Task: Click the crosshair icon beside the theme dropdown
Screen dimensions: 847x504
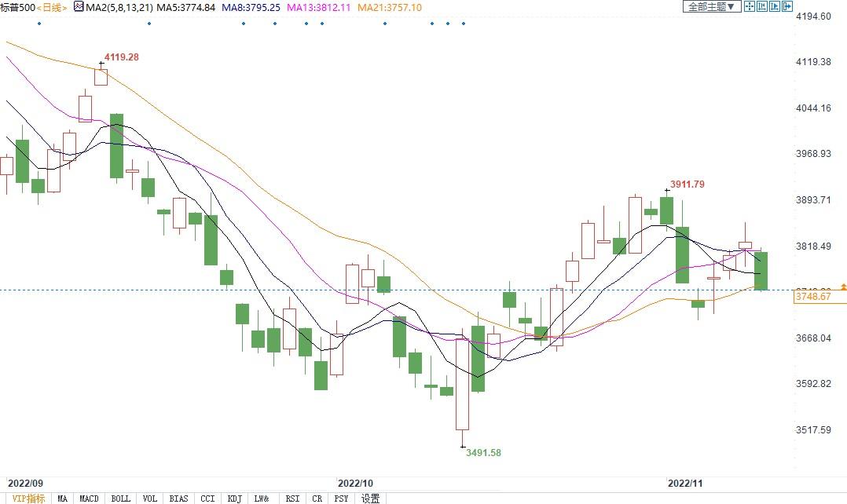Action: tap(750, 6)
